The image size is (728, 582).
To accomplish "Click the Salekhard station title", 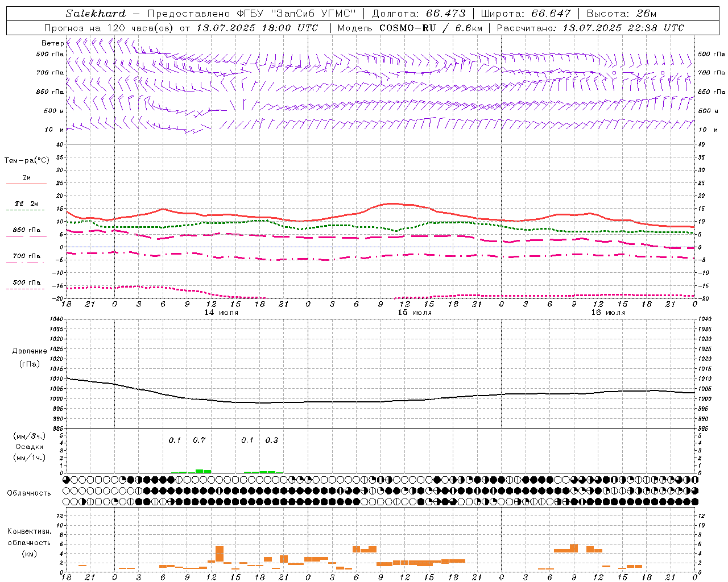I will pos(96,14).
